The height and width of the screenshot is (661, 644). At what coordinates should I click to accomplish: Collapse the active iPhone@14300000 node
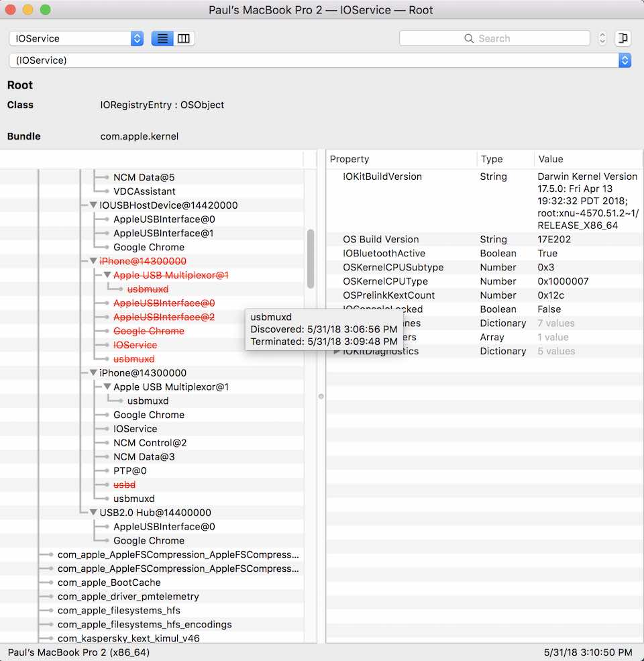[93, 372]
